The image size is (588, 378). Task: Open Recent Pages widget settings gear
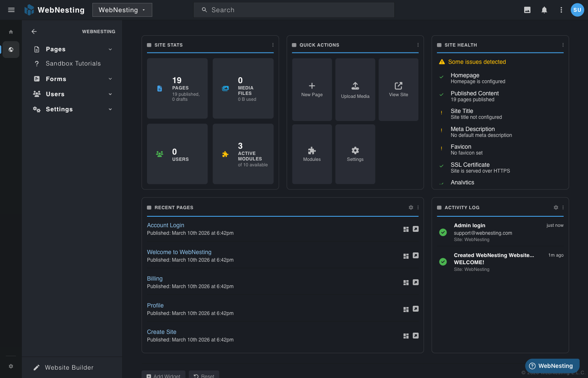[410, 207]
